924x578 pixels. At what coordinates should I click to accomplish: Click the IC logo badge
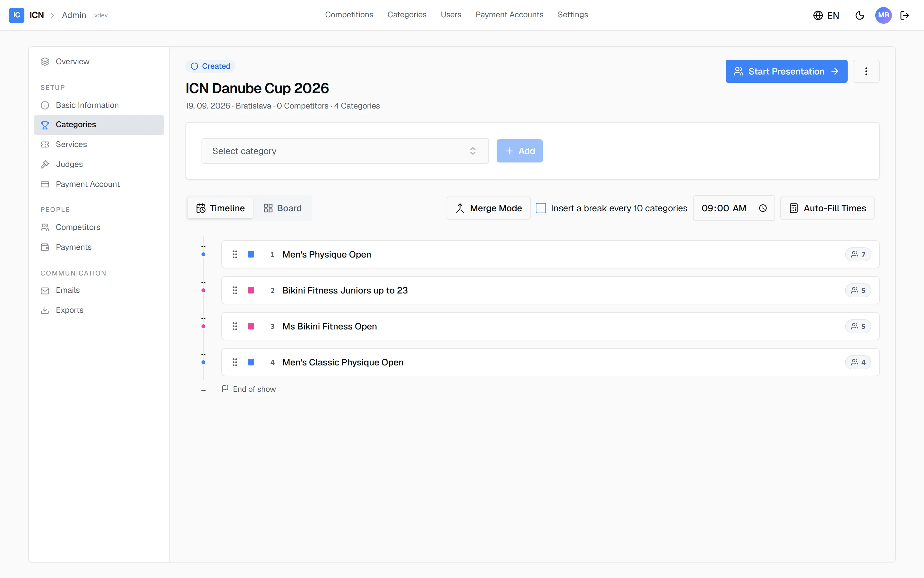pos(16,15)
